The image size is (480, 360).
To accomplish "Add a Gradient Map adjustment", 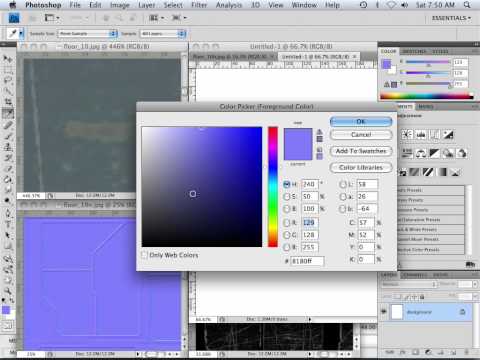I will click(x=442, y=172).
